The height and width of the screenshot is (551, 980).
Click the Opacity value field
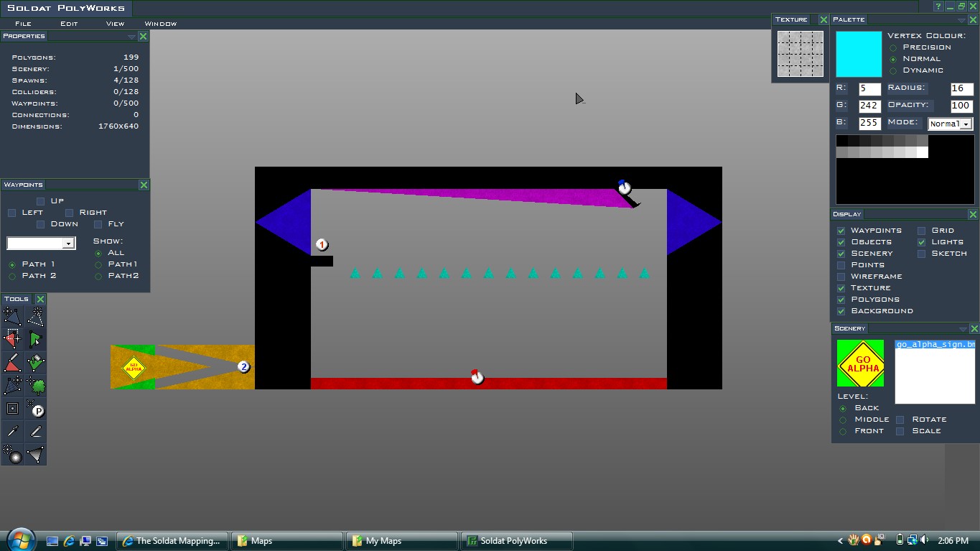coord(960,106)
